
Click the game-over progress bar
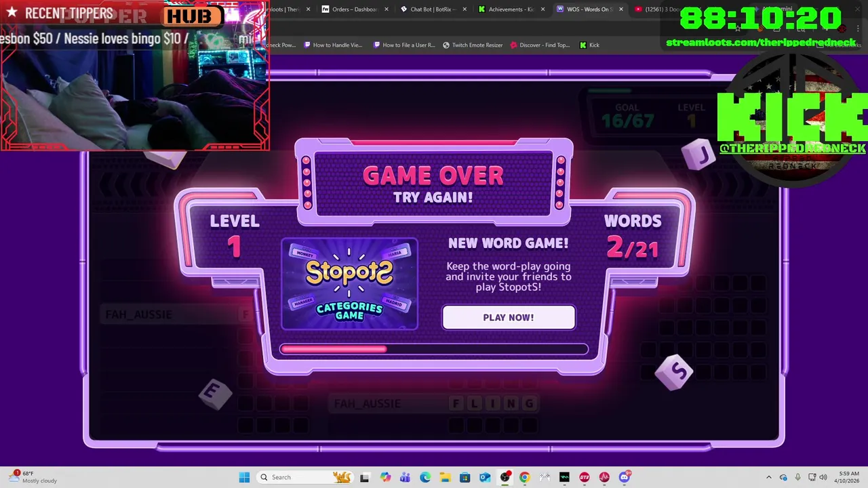pos(434,349)
